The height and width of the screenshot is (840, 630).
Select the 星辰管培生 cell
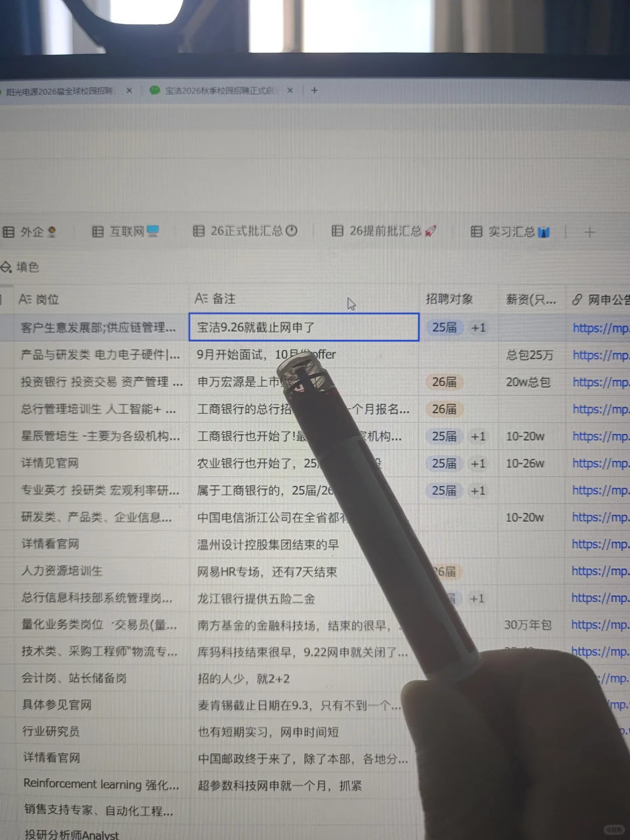(x=100, y=436)
